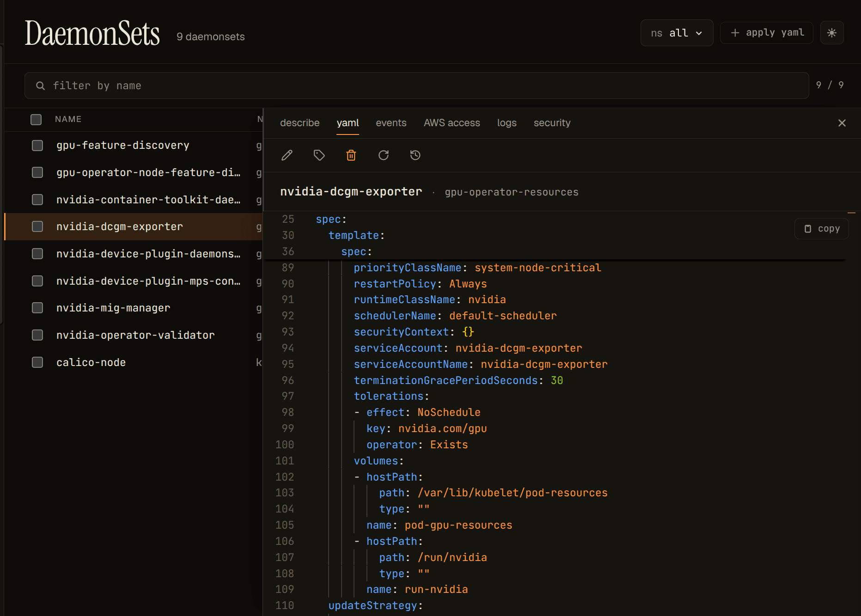Screen dimensions: 861x616
Task: Click path: /run/nvidia line
Action: (433, 557)
